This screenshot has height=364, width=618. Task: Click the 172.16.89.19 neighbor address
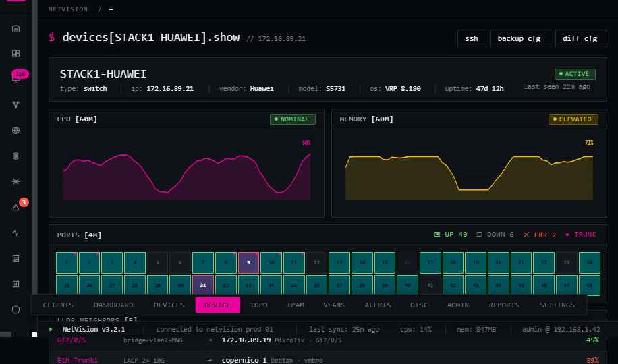click(246, 340)
